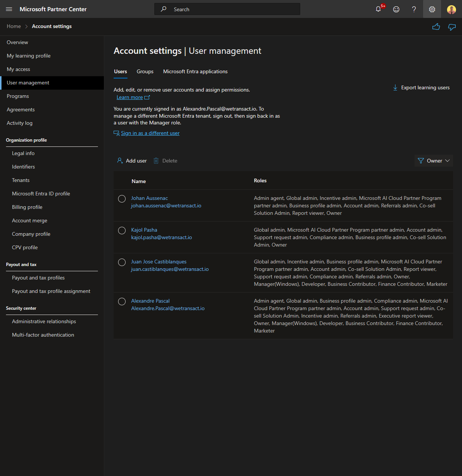Screen dimensions: 462x476
Task: Click the search magnifier icon
Action: (164, 9)
